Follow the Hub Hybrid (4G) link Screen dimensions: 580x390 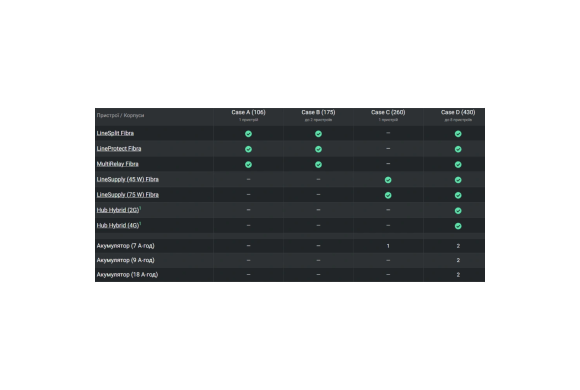point(118,225)
